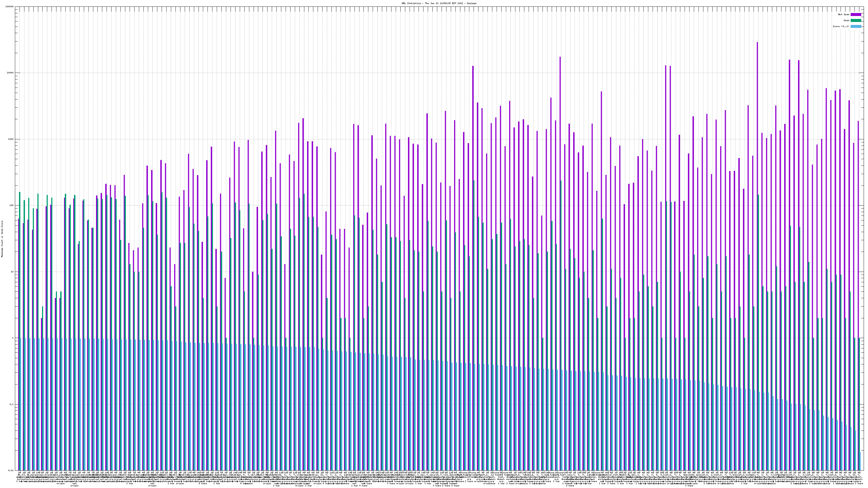Click the green Spam legend swatch
868x488 pixels.
856,21
